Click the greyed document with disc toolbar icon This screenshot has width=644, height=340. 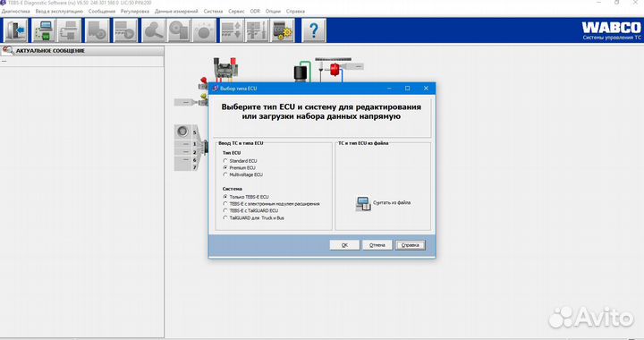tap(97, 30)
